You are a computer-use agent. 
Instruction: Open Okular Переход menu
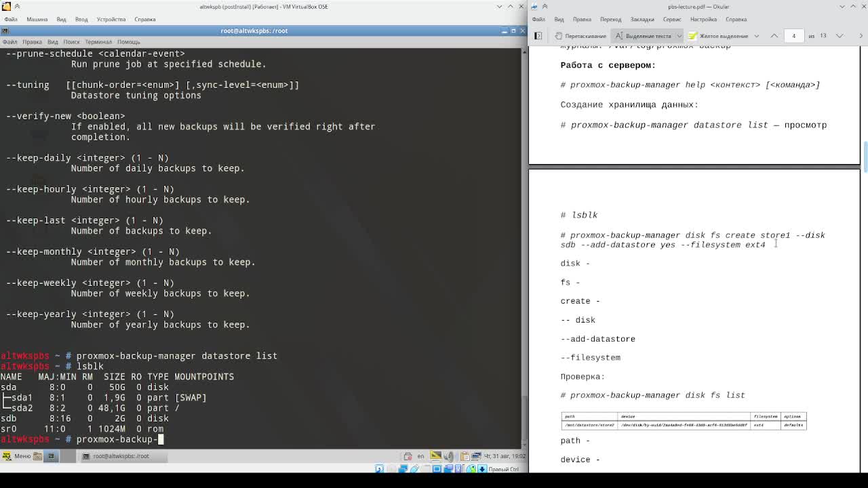[x=610, y=19]
